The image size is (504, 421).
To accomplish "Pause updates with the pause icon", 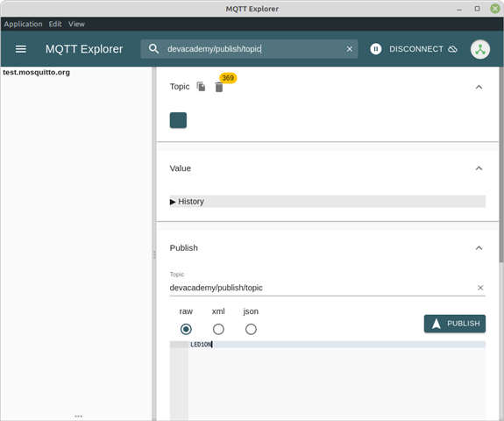I will click(x=375, y=49).
